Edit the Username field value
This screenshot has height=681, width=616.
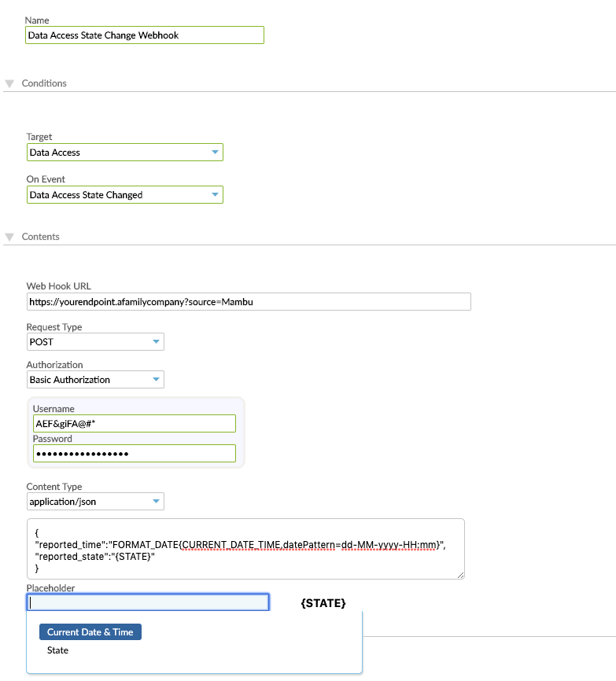[134, 423]
